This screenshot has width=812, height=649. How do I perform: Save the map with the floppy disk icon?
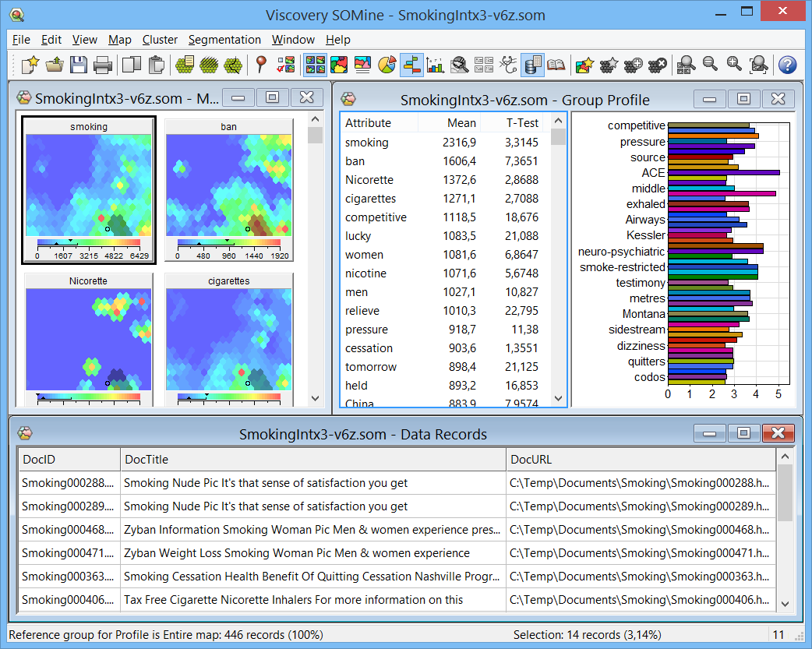point(78,65)
